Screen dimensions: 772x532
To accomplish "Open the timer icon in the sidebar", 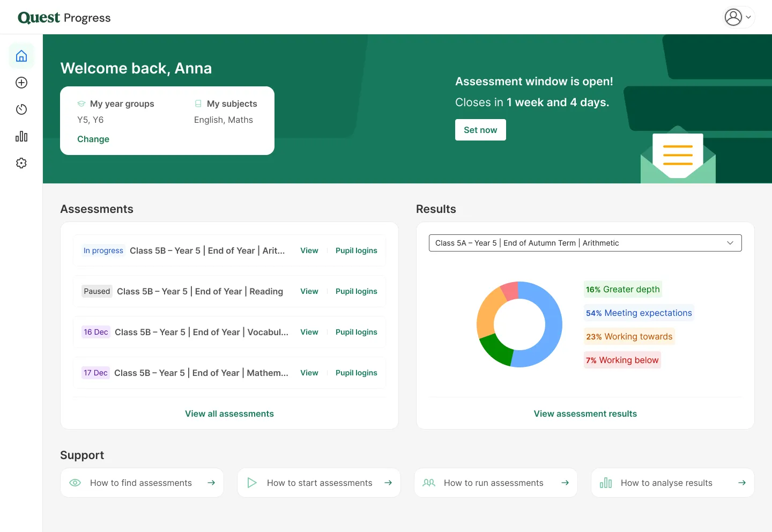I will [21, 109].
